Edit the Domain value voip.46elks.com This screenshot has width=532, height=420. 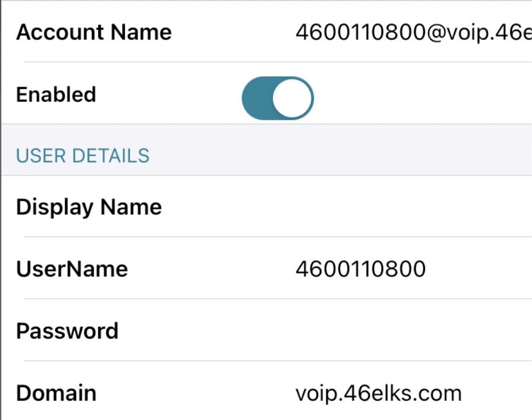pos(378,393)
